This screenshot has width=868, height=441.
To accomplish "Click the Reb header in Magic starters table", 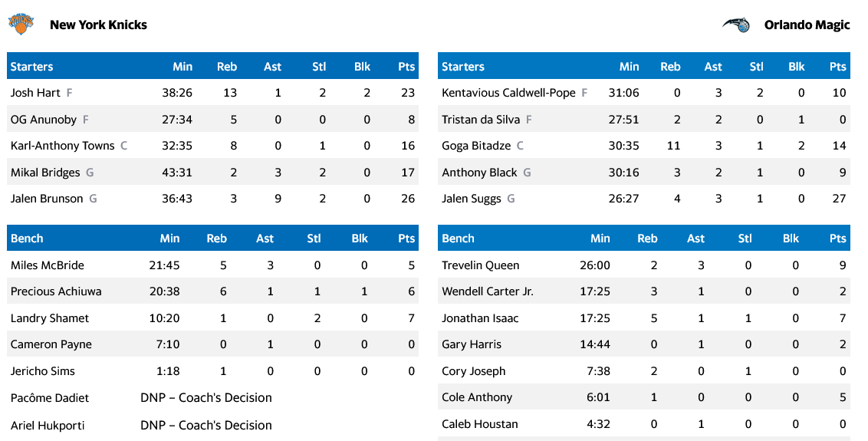I will (670, 67).
